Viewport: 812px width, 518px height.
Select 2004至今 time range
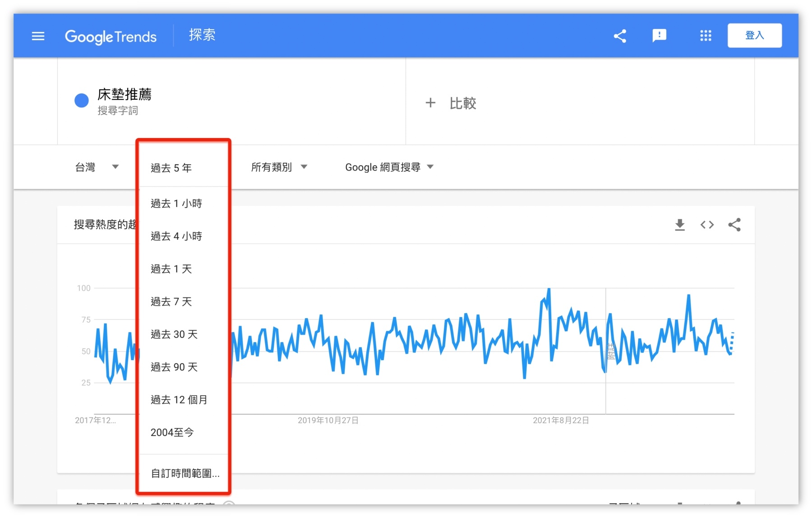point(172,432)
